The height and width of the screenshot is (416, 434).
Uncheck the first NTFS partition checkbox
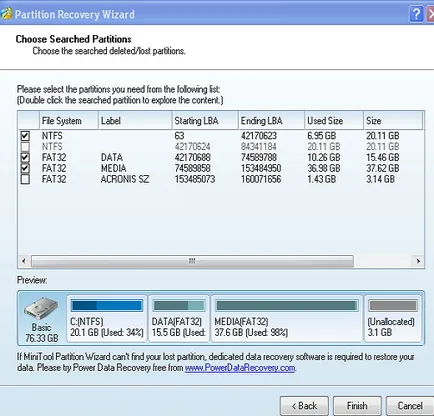coord(25,136)
